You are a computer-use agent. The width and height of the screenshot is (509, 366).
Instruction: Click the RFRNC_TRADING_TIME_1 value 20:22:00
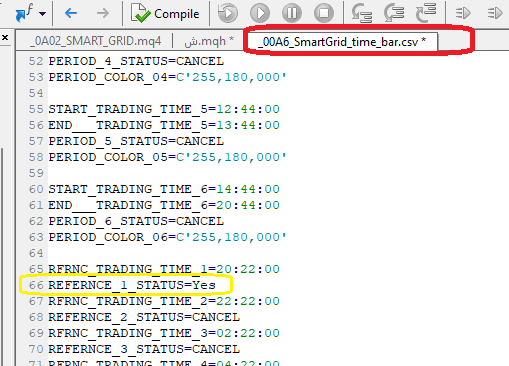coord(248,269)
